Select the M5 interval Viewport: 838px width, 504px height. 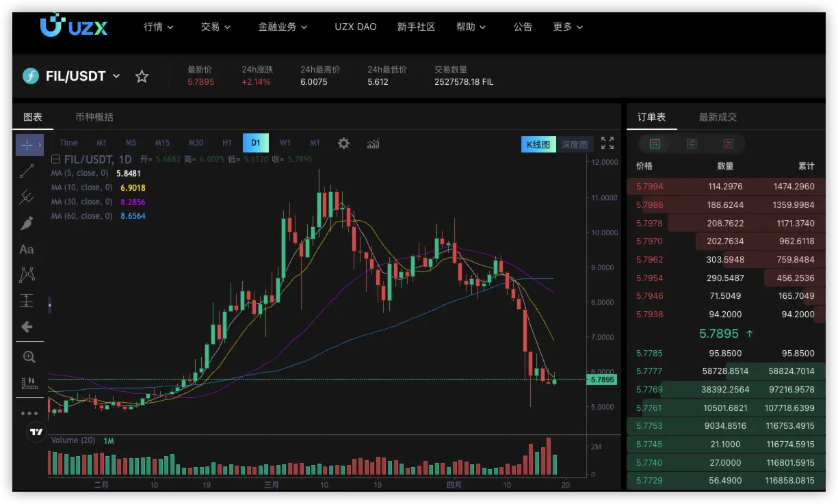(x=131, y=143)
